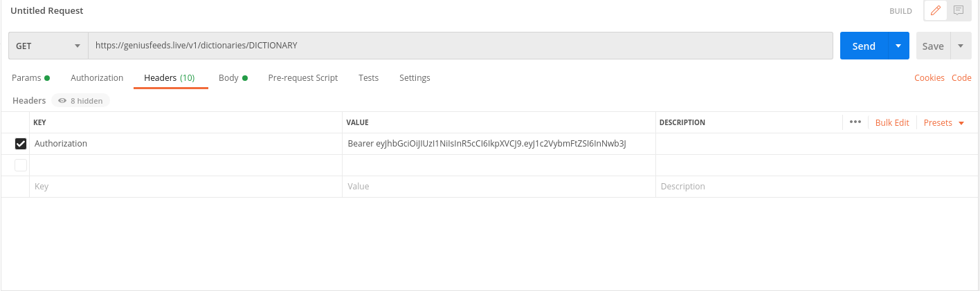Click the pencil edit icon near BUILD
This screenshot has height=291, width=980.
(936, 10)
